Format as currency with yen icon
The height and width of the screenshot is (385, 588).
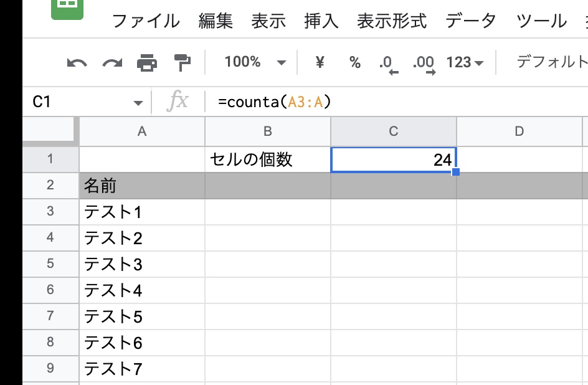pos(320,62)
